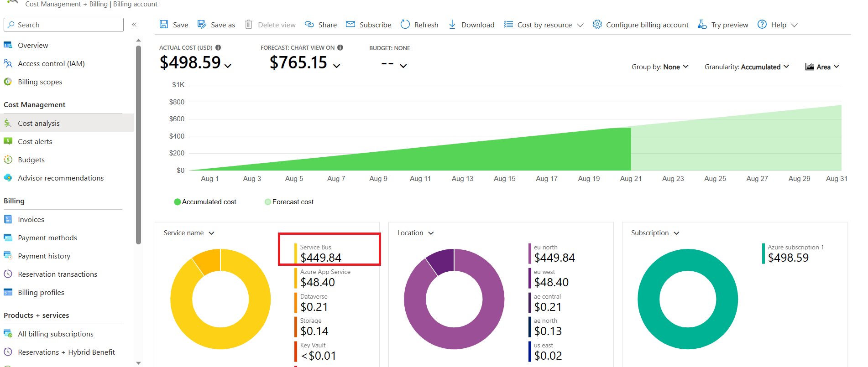Click the Budgets icon

8,160
